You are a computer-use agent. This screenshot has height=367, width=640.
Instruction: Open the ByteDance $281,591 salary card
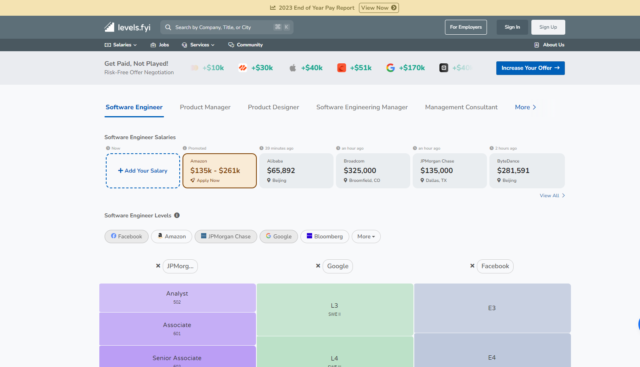point(527,171)
